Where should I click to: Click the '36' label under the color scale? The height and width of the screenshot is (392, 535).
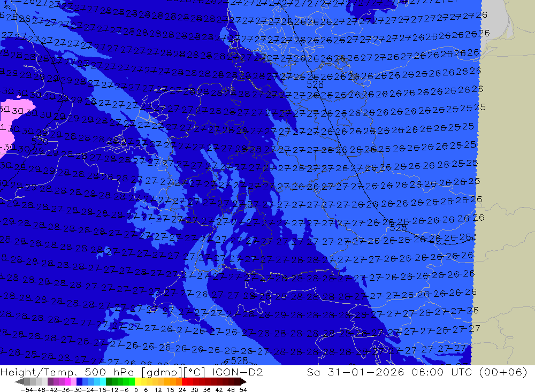pos(207,390)
